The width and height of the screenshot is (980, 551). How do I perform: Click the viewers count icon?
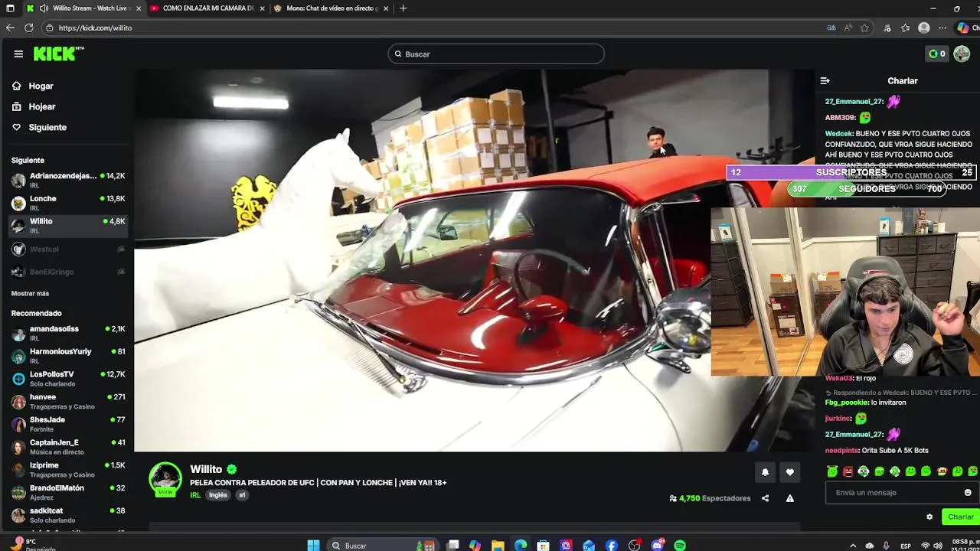point(673,498)
